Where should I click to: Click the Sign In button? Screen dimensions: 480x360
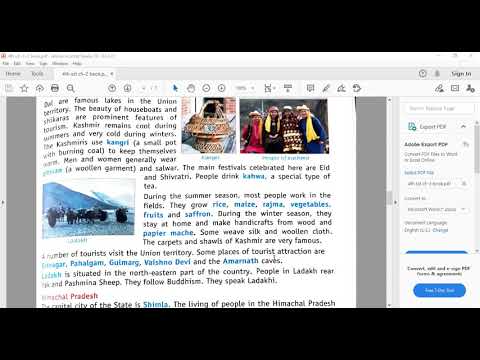pyautogui.click(x=461, y=74)
